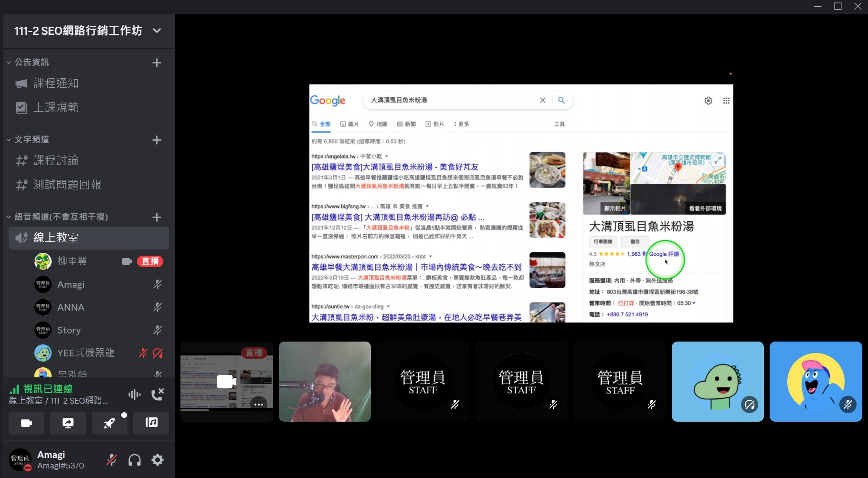Disconnect from the voice call
The image size is (868, 478).
158,394
